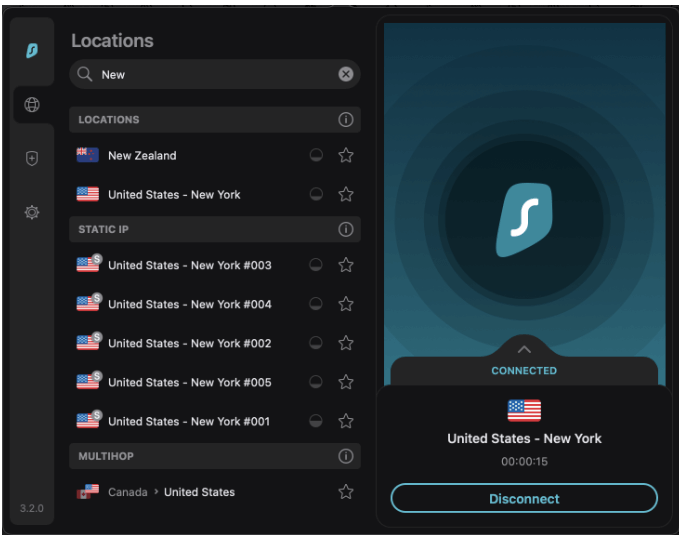Show info for MULTIHOP section
Viewport: 681px width, 541px height.
click(346, 456)
